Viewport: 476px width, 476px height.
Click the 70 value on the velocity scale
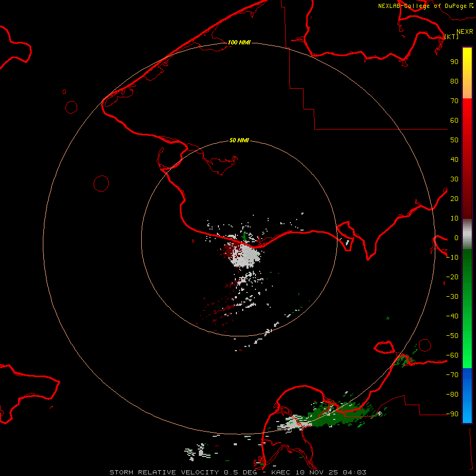click(454, 101)
